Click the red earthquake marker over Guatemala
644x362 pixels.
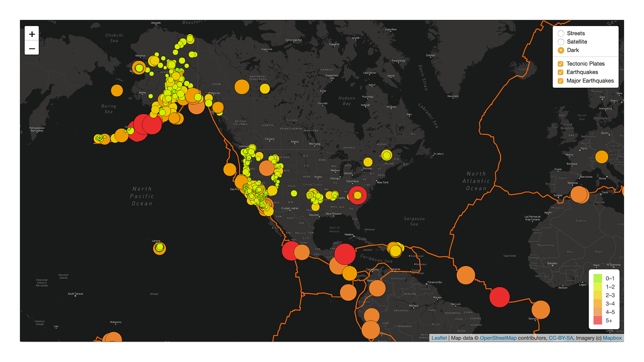click(344, 254)
